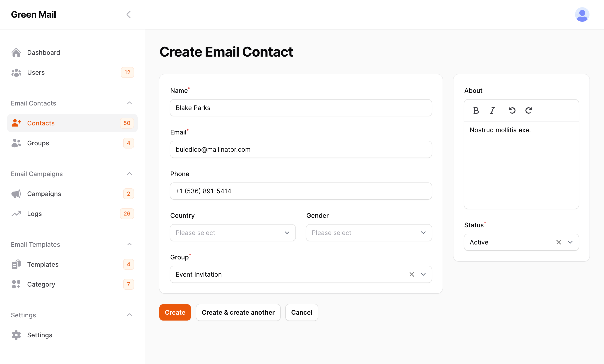Screen dimensions: 604x364
Task: Clear the Event Invitation group selection
Action: pos(411,274)
